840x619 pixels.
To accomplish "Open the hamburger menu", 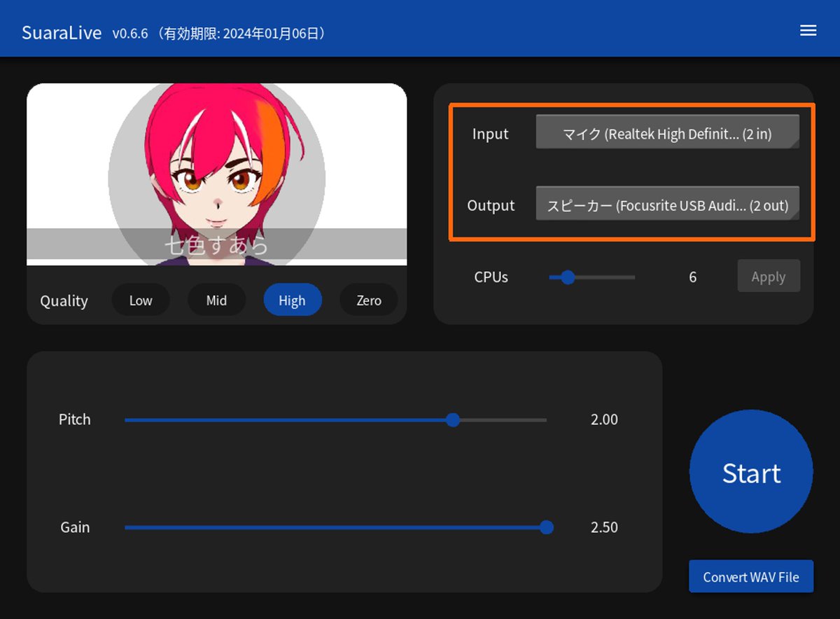I will coord(808,31).
